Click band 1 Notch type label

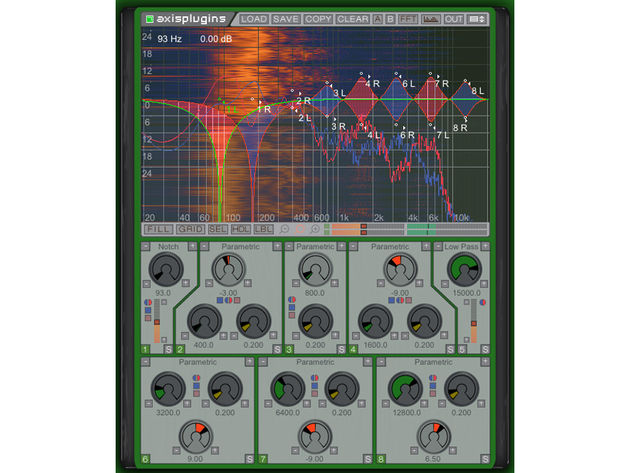pyautogui.click(x=168, y=246)
